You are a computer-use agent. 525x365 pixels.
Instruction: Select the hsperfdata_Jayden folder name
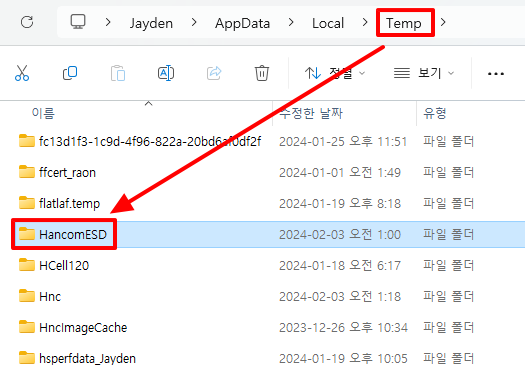click(x=87, y=358)
